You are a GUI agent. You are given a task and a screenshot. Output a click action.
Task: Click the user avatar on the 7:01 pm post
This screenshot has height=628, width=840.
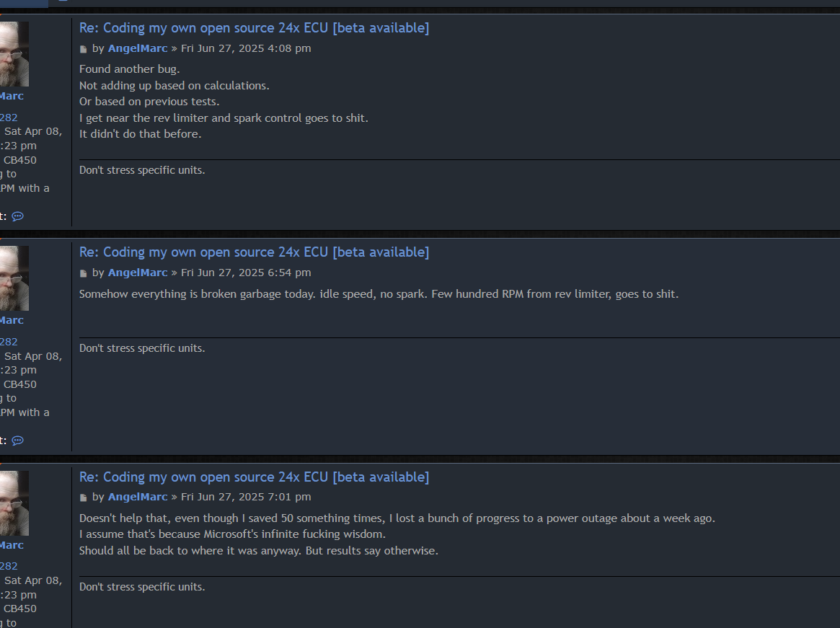pyautogui.click(x=14, y=503)
